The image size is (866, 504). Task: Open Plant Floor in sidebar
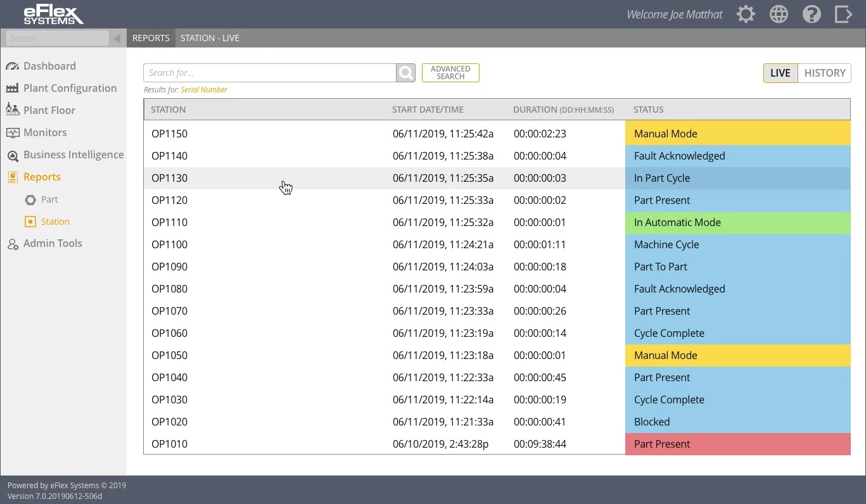tap(49, 110)
